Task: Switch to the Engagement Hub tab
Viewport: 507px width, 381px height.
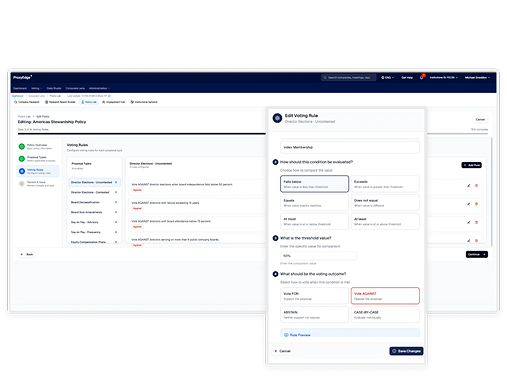Action: click(113, 102)
